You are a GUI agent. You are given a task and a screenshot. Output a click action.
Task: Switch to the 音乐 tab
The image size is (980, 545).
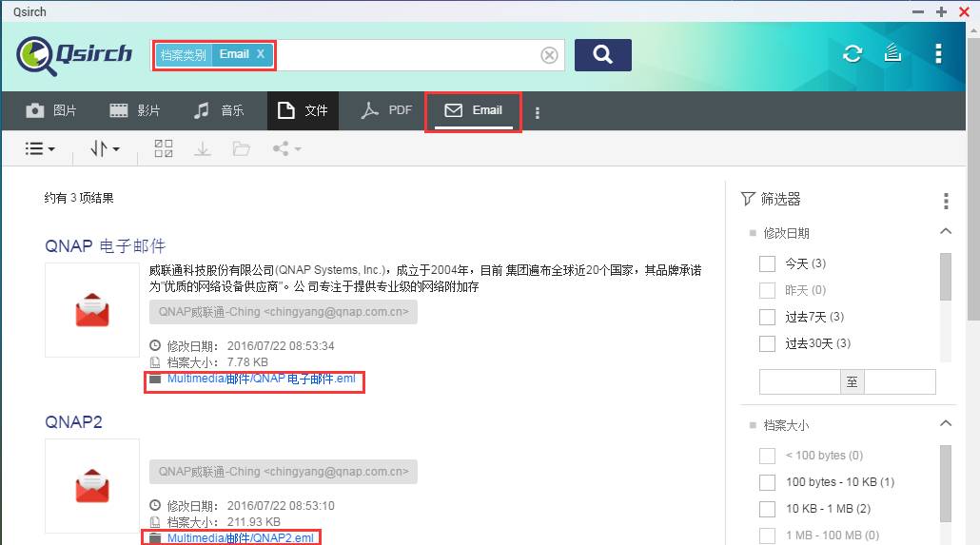coord(219,110)
